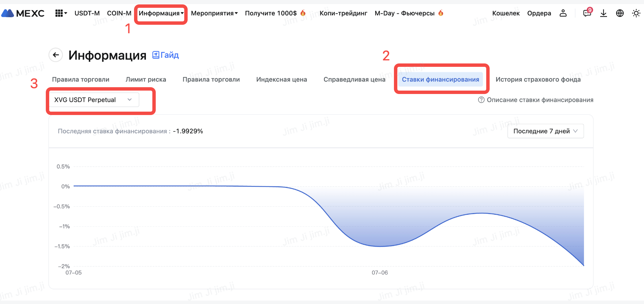Screen dimensions: 644x304
Task: Open the Копи-трейдинг page
Action: pyautogui.click(x=343, y=13)
